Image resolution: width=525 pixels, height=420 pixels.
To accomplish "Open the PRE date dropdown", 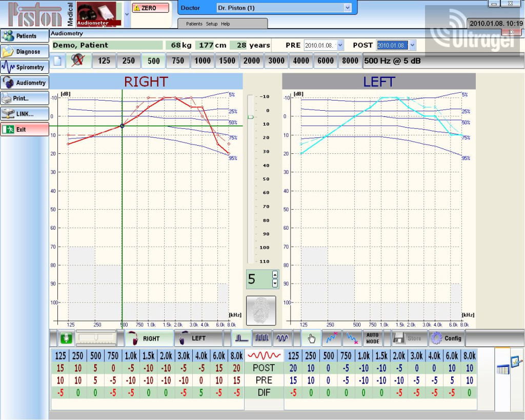I will click(340, 45).
